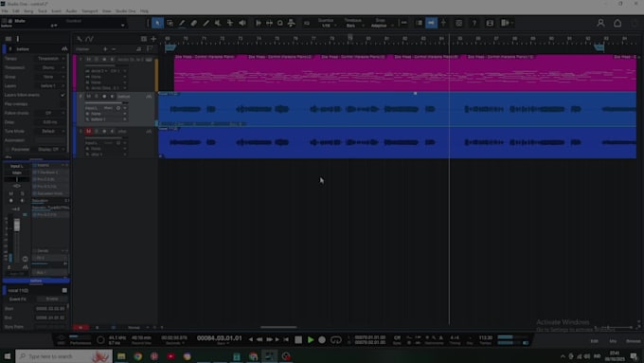
Task: Open the Tempo mode dropdown
Action: tap(51, 59)
